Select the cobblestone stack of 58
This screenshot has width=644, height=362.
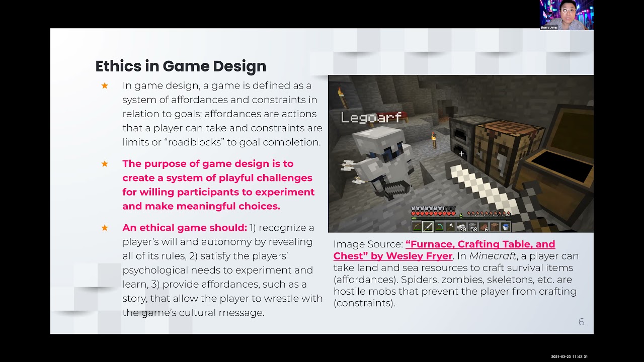coord(472,227)
